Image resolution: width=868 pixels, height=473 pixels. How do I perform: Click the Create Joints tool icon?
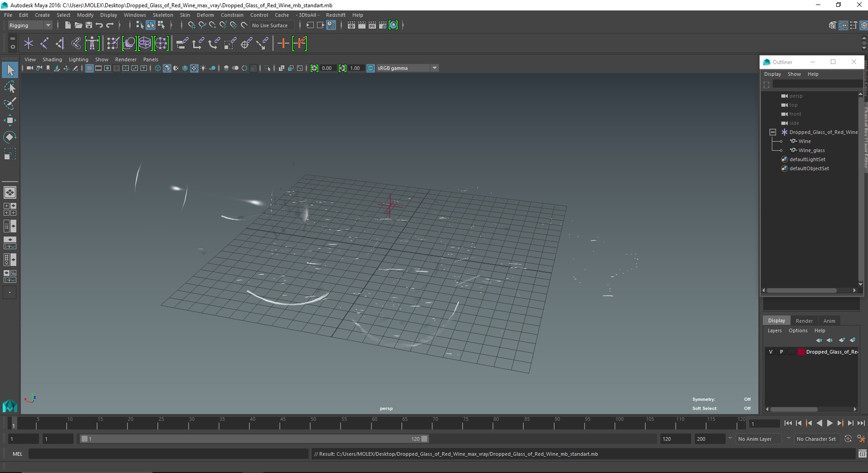point(44,44)
